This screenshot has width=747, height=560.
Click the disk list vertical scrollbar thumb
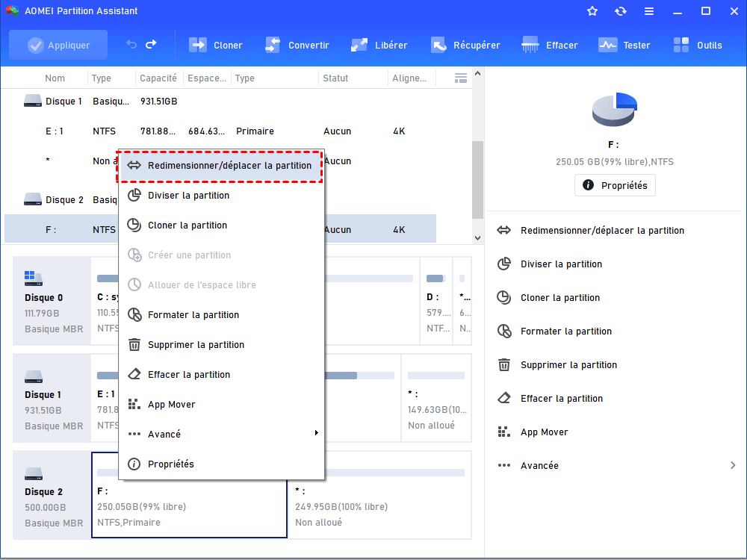point(477,180)
